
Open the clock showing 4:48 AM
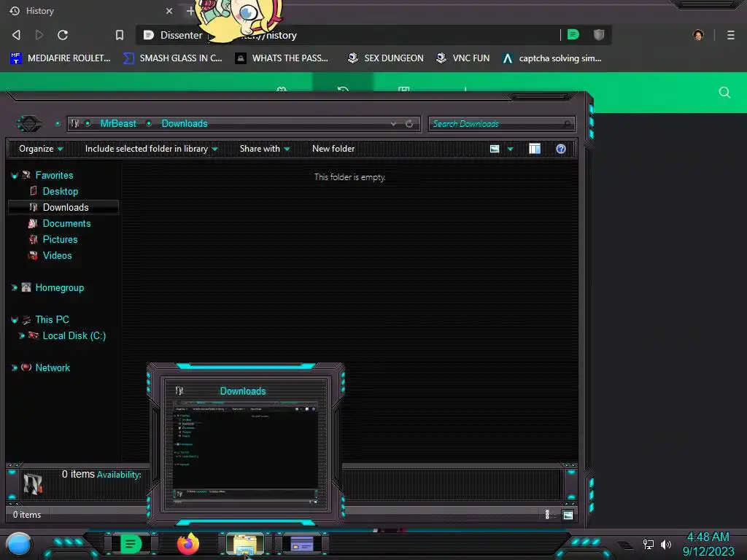pyautogui.click(x=708, y=544)
